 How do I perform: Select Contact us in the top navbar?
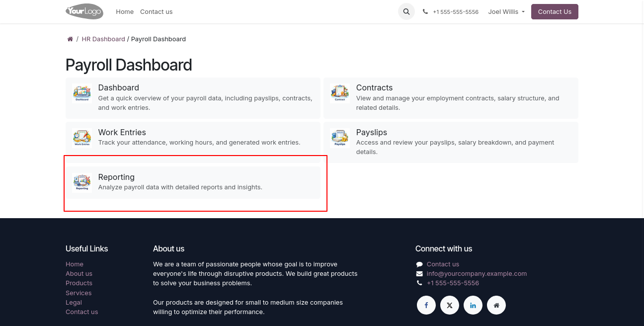[156, 11]
